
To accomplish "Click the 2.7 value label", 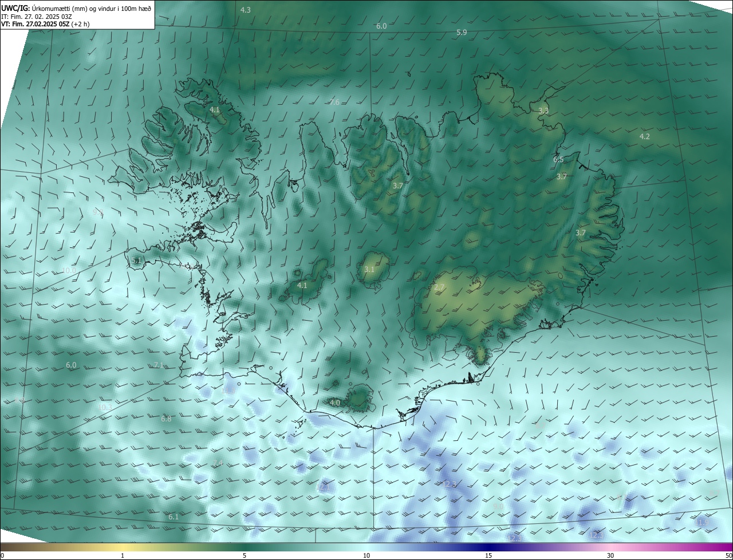I will [439, 287].
